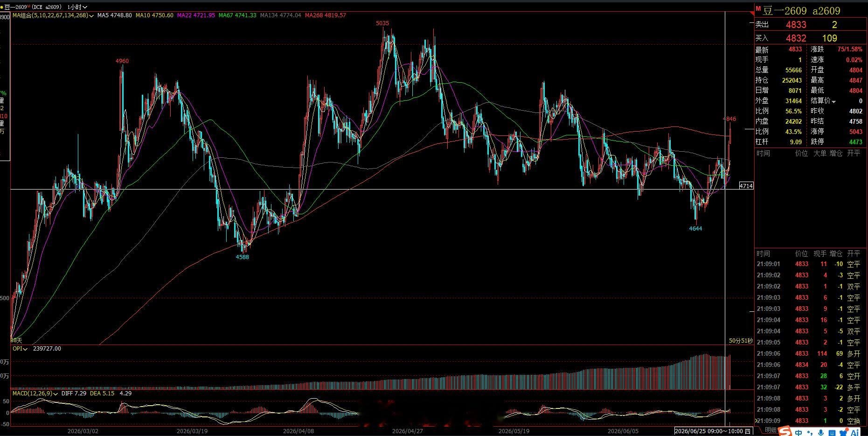Click the 4714 crosshair price tag
This screenshot has width=868, height=436.
746,186
